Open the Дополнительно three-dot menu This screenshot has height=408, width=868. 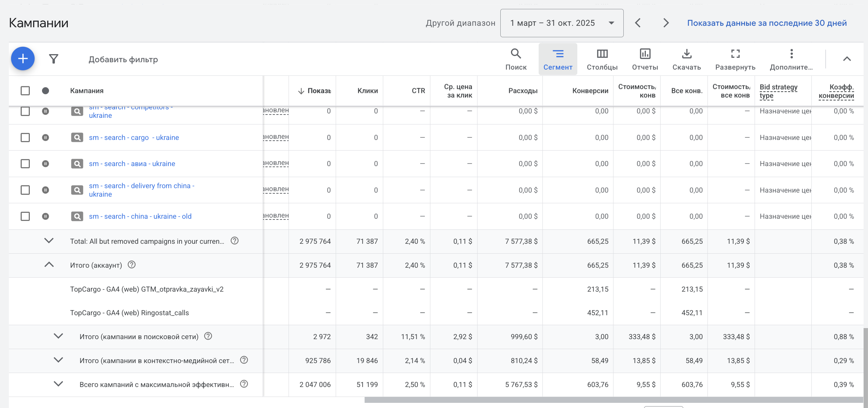pyautogui.click(x=791, y=59)
